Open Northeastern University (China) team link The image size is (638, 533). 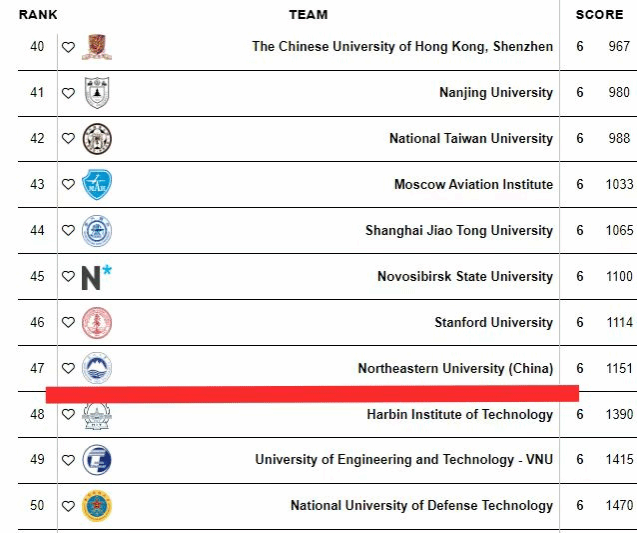pyautogui.click(x=455, y=369)
